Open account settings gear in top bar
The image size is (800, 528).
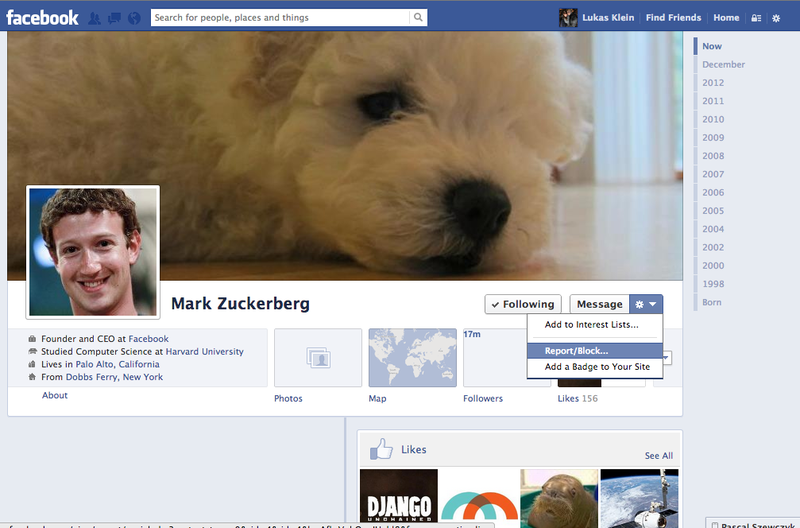(776, 18)
